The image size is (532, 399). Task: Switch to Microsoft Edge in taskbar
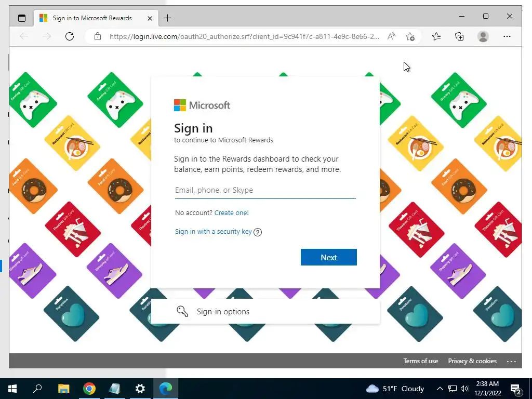pyautogui.click(x=166, y=389)
